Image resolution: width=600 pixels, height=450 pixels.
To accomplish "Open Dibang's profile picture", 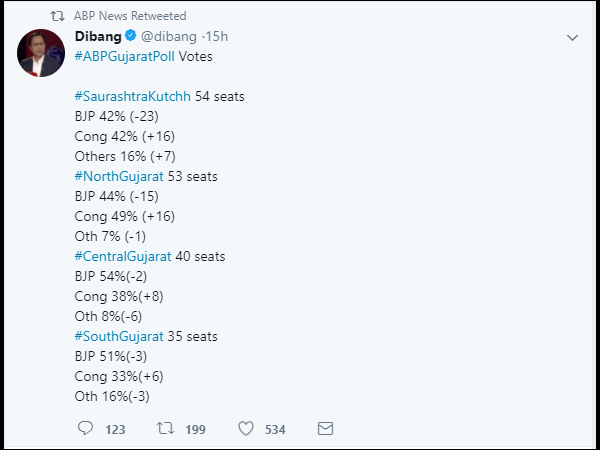I will click(43, 53).
